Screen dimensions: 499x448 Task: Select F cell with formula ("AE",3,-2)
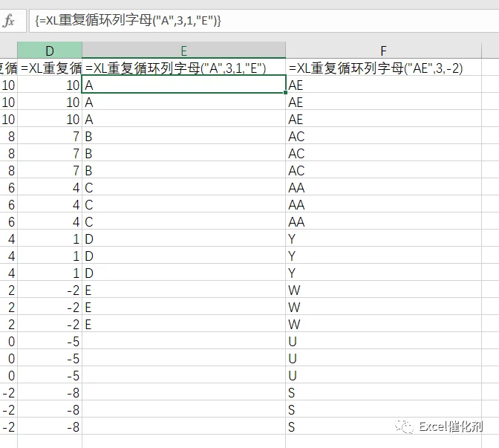pyautogui.click(x=383, y=68)
